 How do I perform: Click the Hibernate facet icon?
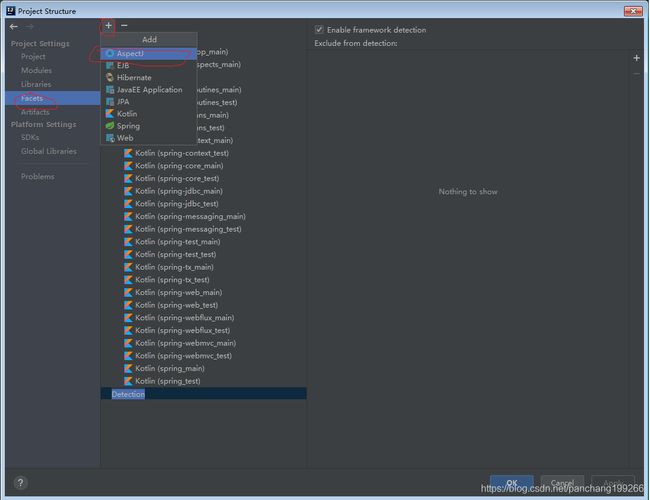click(x=109, y=78)
